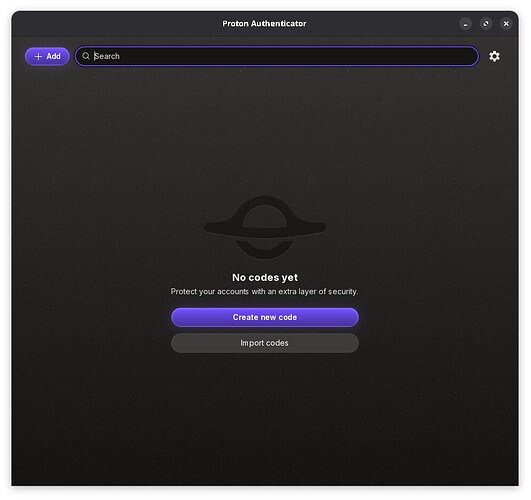Screen dimensions: 531x500
Task: Focus the Search input field
Action: tap(277, 56)
